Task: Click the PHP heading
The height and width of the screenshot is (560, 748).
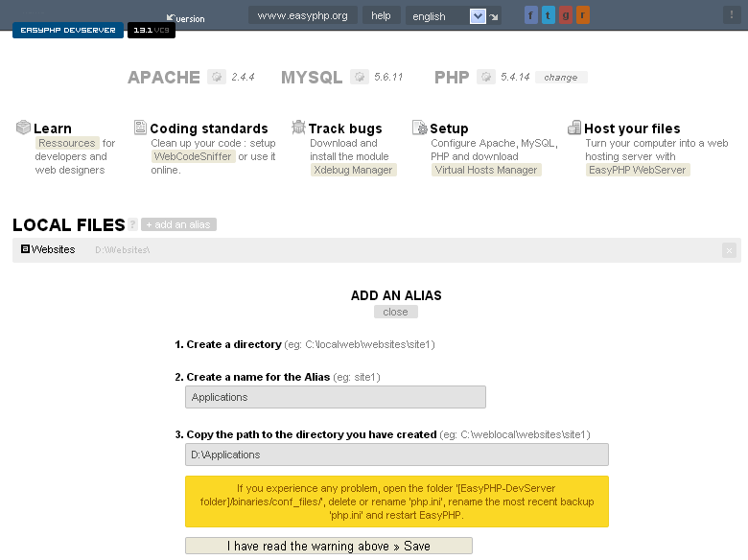Action: click(x=452, y=78)
